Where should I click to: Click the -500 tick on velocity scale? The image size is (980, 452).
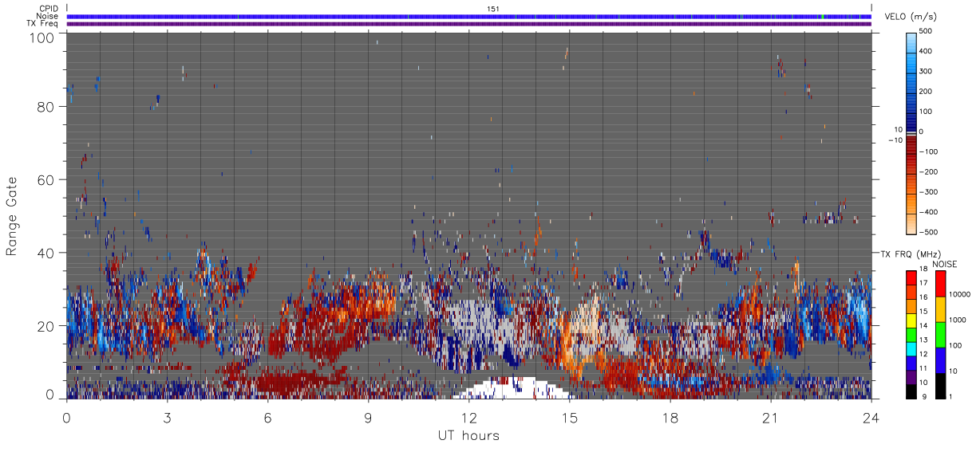[x=930, y=232]
